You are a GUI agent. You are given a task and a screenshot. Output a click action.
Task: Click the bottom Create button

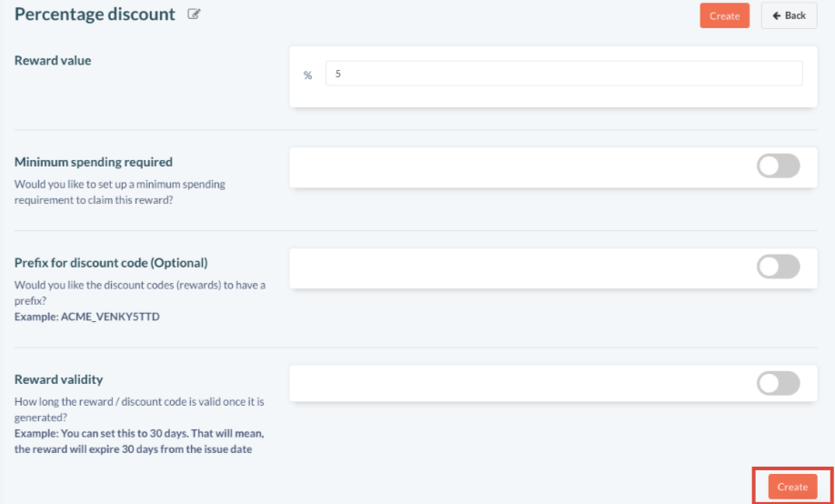[792, 487]
